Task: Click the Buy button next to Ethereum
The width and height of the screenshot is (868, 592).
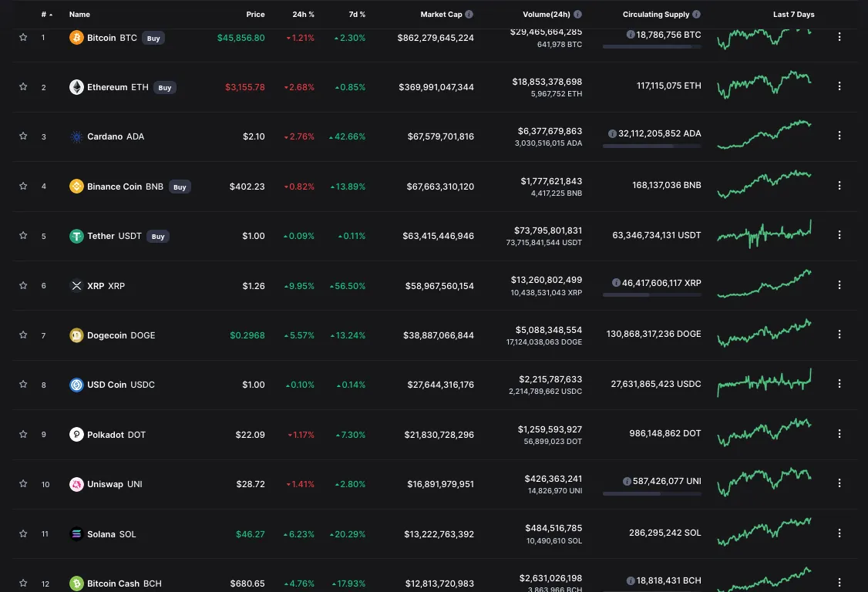Action: pyautogui.click(x=165, y=88)
